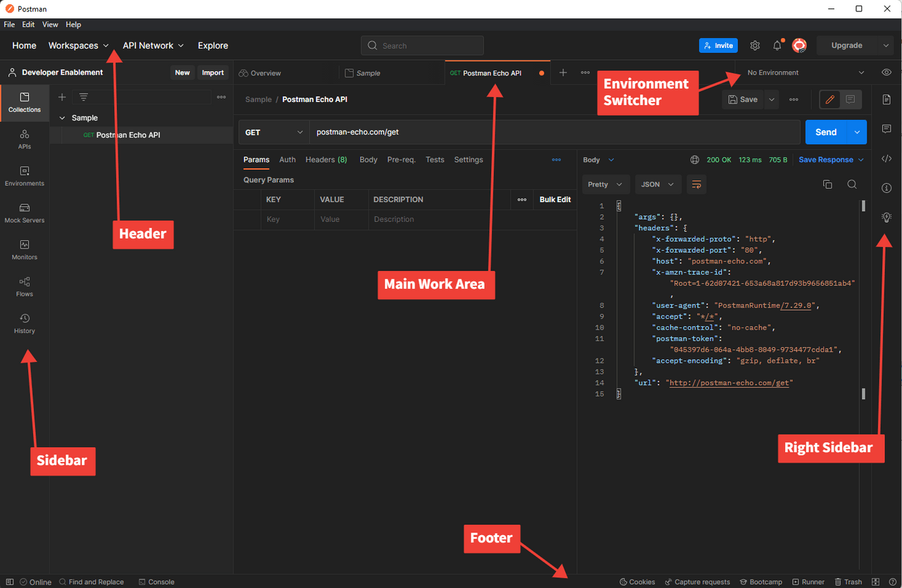The width and height of the screenshot is (902, 588).
Task: Click the Import button
Action: pyautogui.click(x=213, y=73)
